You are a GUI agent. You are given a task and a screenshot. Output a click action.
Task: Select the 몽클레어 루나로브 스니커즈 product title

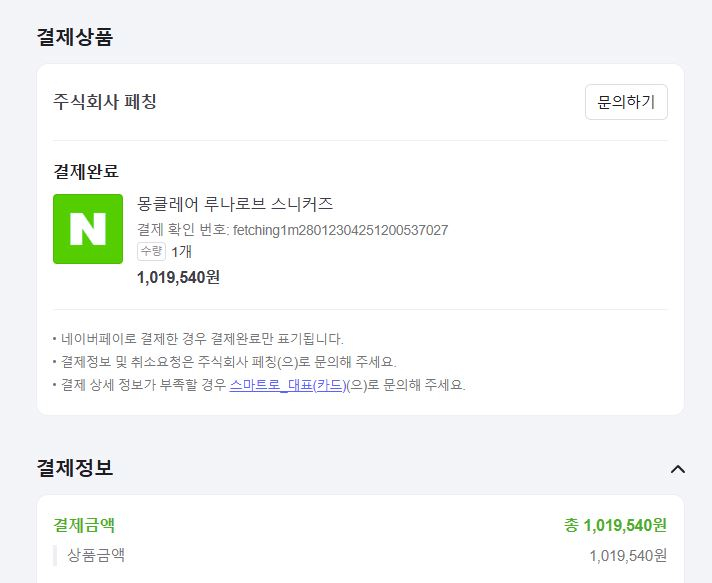click(235, 204)
